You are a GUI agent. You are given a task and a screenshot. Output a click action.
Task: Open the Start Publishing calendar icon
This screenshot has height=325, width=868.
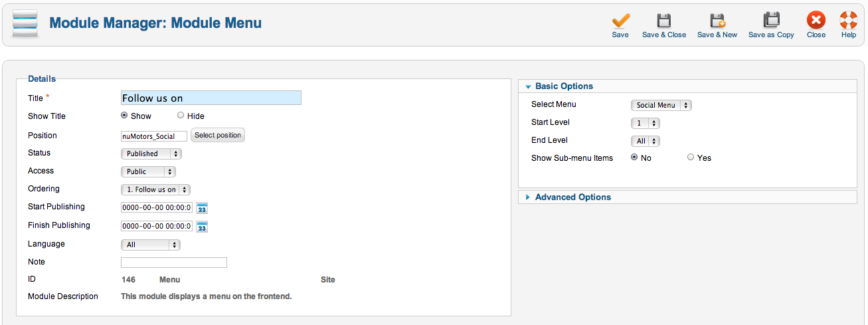(202, 208)
